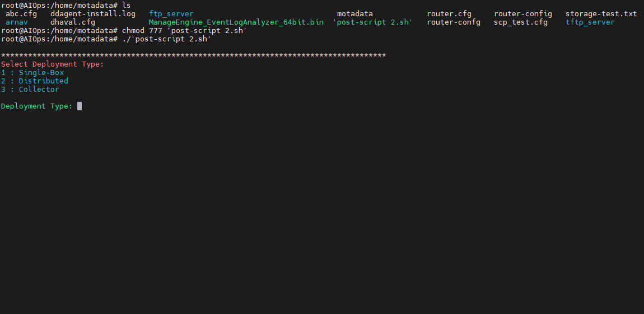Click the tftp_server directory name
The width and height of the screenshot is (644, 314).
click(x=590, y=22)
